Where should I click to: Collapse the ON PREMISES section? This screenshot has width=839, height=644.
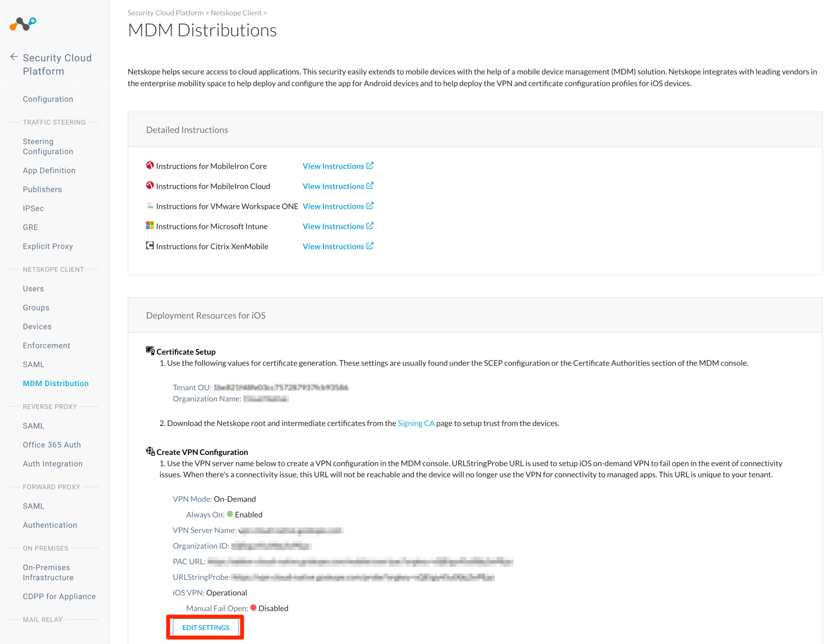point(45,548)
